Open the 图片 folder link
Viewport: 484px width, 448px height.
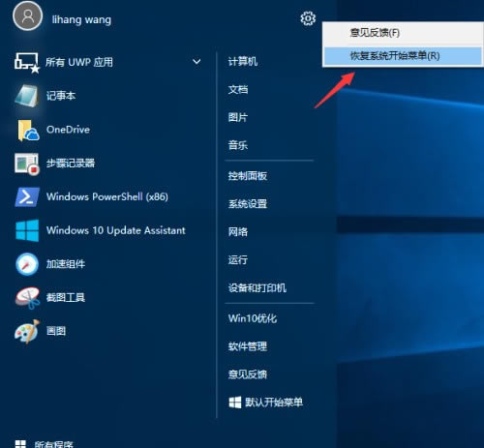(238, 117)
